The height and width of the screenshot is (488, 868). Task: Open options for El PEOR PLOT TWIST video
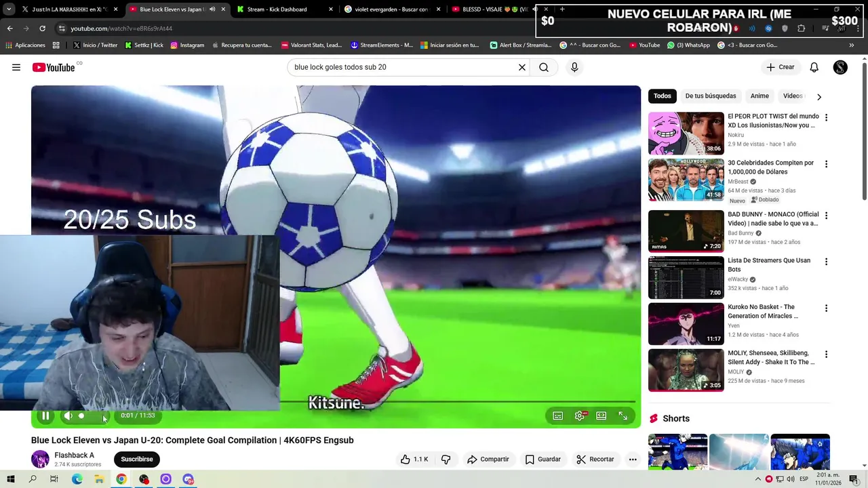[826, 117]
